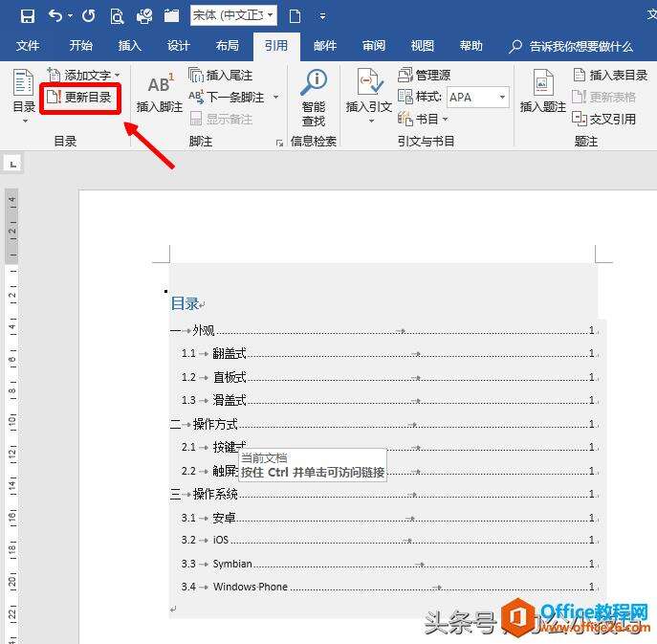Switch to the 开始 tab
Screen dimensions: 657x644
click(x=81, y=45)
